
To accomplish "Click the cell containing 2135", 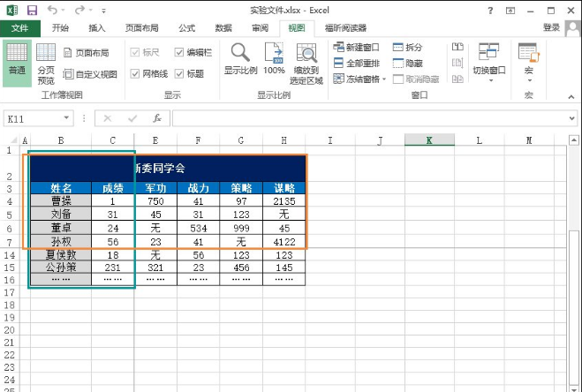I will pos(284,200).
